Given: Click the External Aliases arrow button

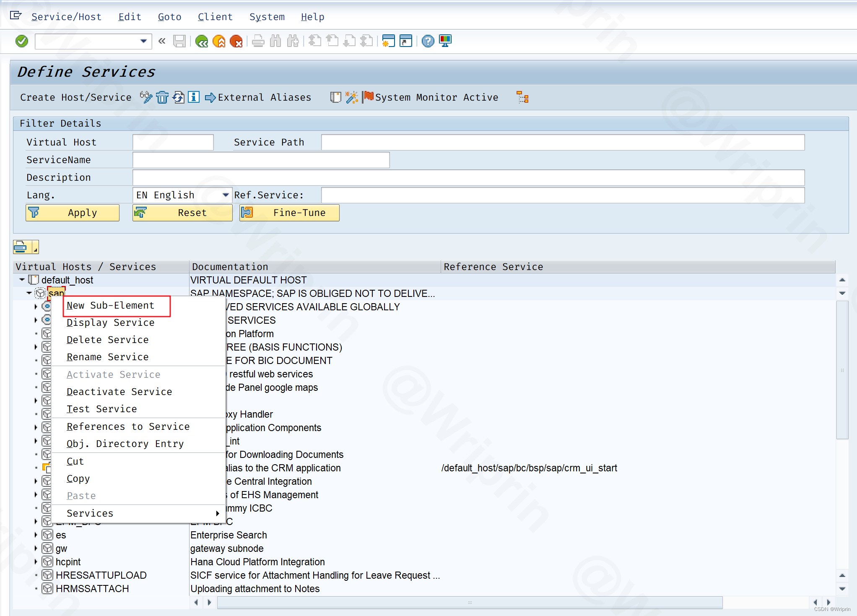Looking at the screenshot, I should 258,97.
